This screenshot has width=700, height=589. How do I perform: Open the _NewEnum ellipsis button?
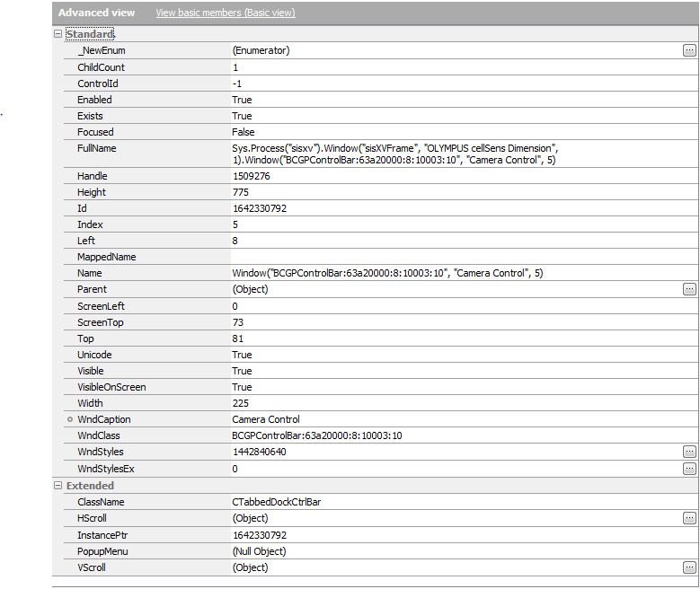pos(689,51)
